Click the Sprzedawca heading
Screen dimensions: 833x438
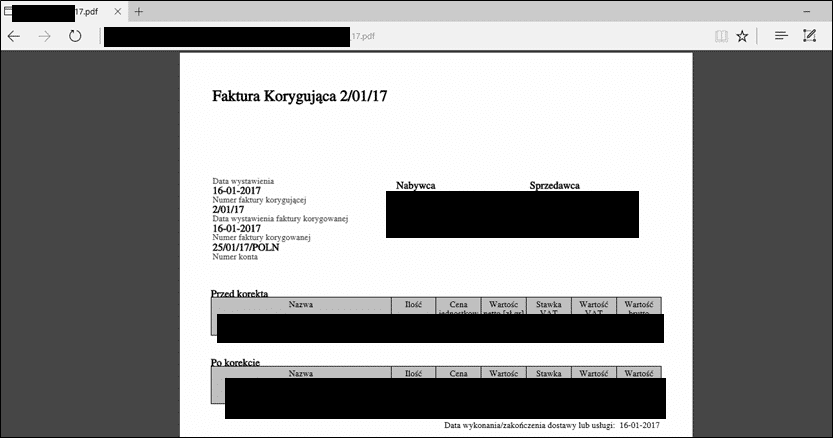click(x=555, y=186)
